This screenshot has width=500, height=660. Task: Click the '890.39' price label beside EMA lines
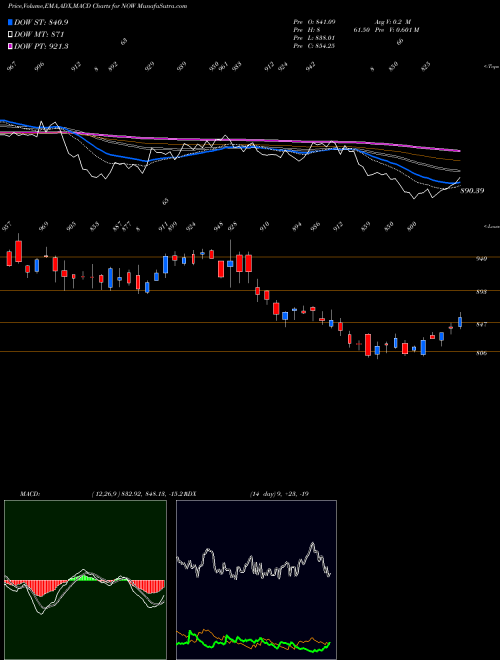point(472,191)
